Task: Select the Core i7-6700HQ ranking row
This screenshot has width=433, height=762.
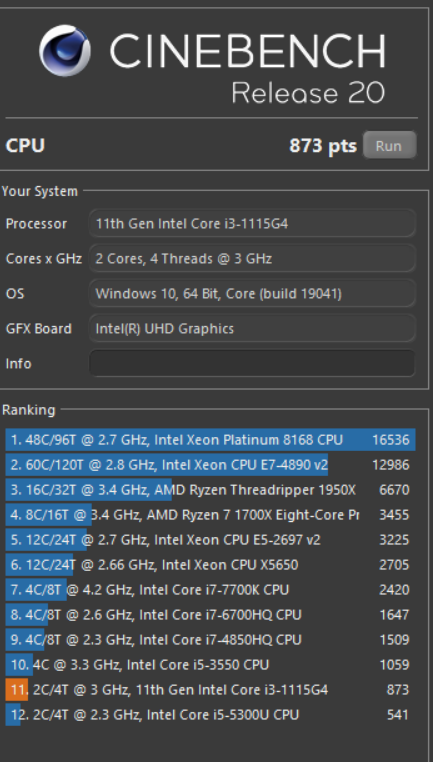Action: pyautogui.click(x=210, y=615)
